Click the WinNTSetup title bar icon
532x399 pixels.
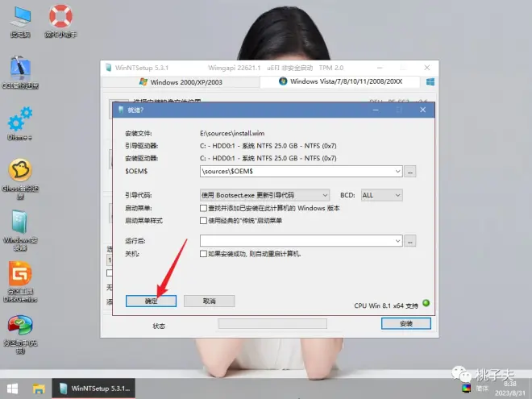point(108,68)
